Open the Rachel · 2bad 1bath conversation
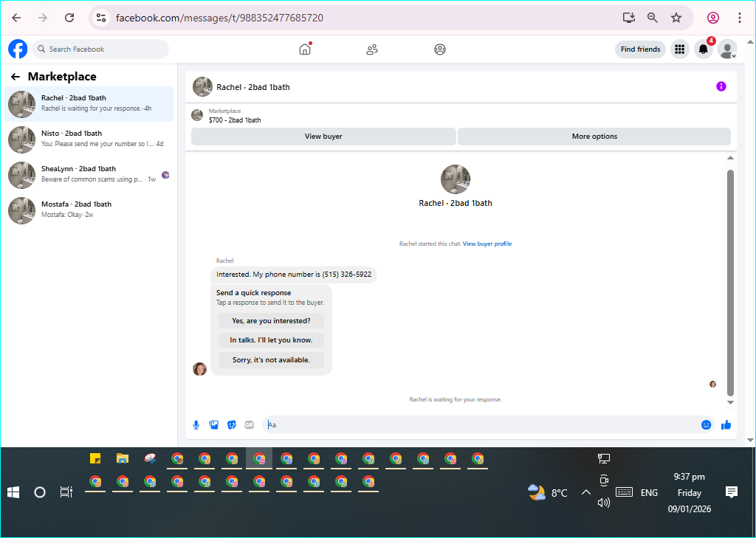 (x=89, y=103)
